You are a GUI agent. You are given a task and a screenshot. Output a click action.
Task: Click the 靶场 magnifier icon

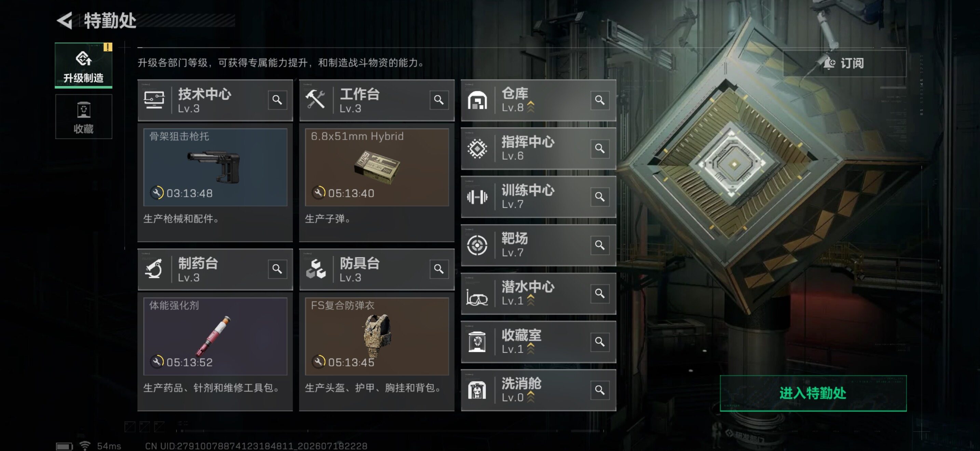coord(600,245)
